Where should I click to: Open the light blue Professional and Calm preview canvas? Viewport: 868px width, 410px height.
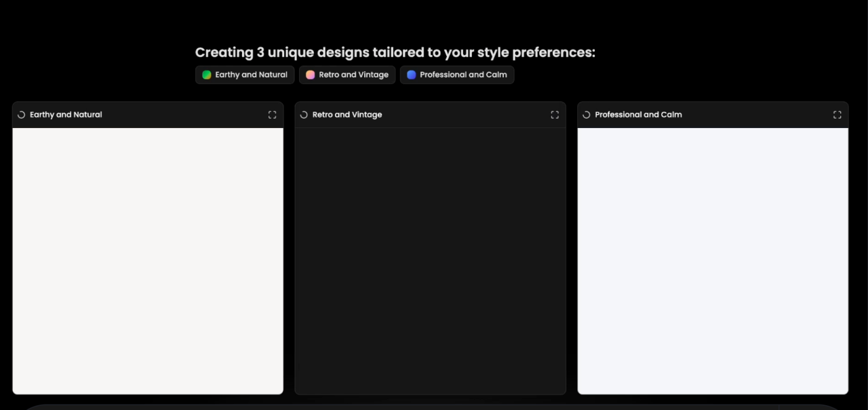click(x=713, y=261)
